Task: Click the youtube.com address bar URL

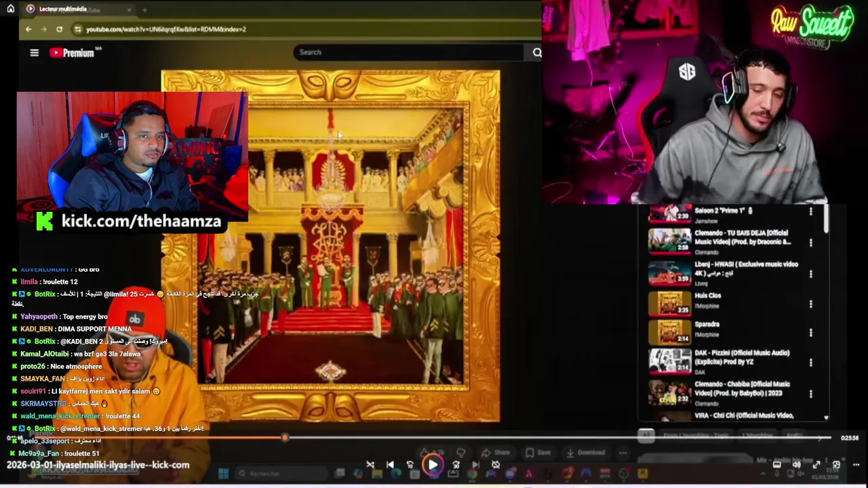Action: 166,29
